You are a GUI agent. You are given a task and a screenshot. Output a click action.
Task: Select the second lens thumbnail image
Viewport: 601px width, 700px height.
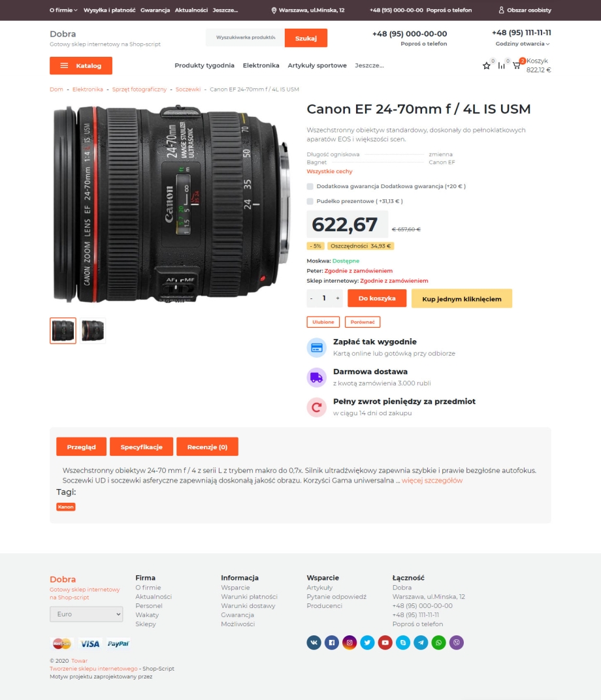coord(93,331)
